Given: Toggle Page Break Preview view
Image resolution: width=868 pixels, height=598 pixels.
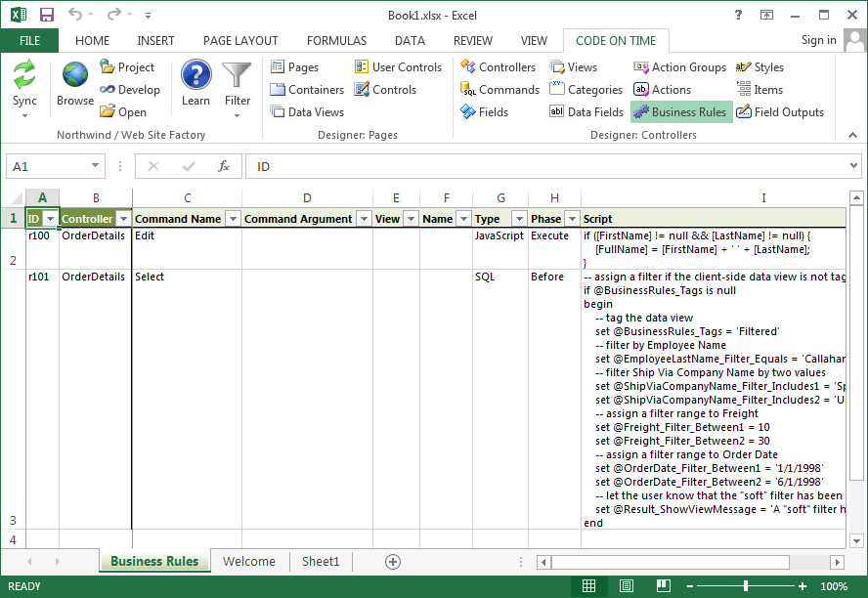Looking at the screenshot, I should (x=663, y=584).
